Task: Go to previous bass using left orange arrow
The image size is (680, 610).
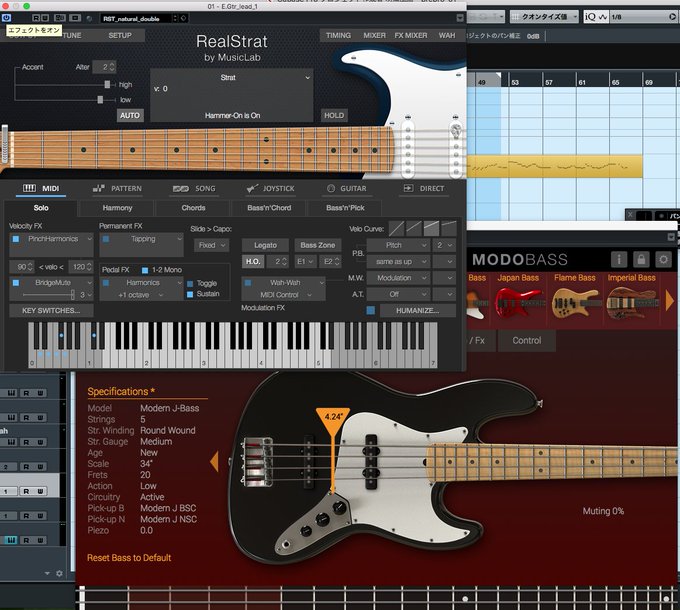Action: [214, 461]
